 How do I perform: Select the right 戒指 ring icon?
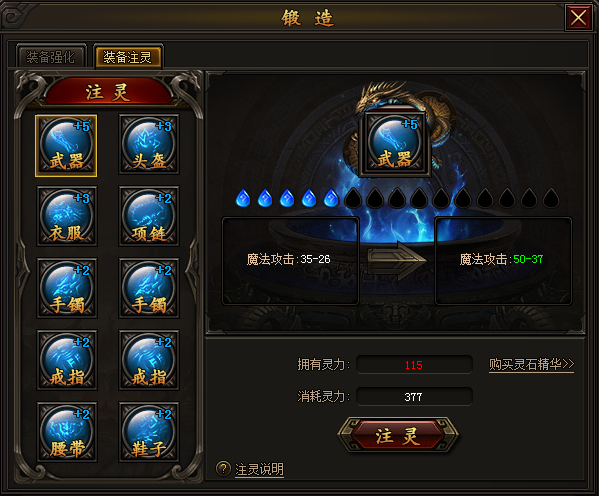pyautogui.click(x=149, y=360)
